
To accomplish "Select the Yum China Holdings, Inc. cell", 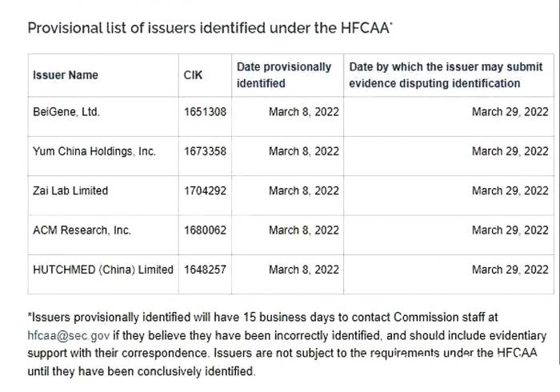I will coord(94,151).
